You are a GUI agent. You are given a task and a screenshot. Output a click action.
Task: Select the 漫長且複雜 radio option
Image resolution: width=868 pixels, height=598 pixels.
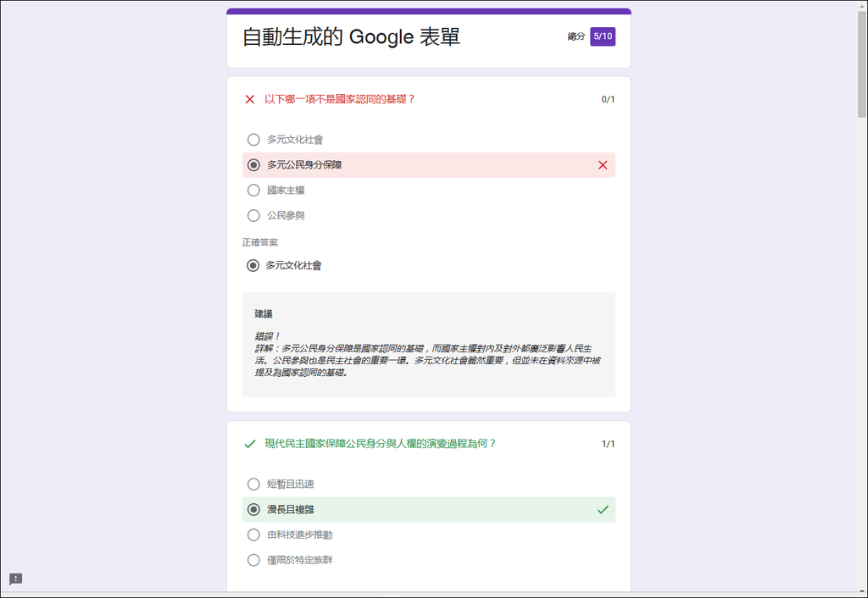[253, 510]
